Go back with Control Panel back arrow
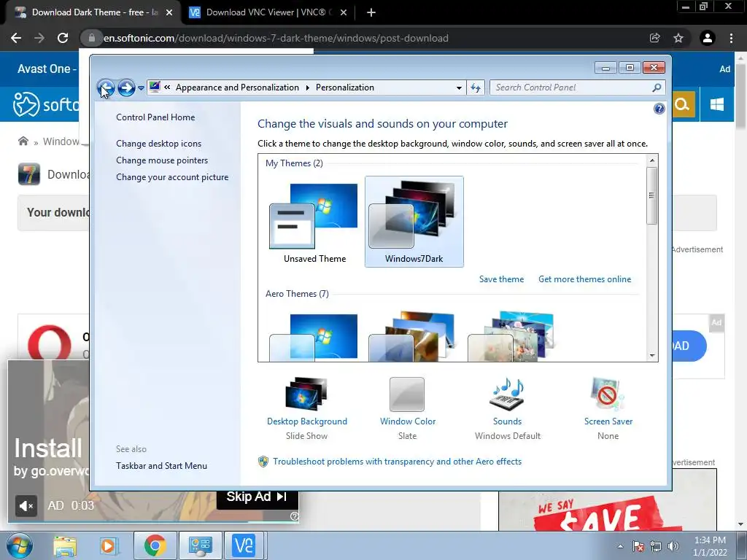Image resolution: width=747 pixels, height=560 pixels. (106, 87)
